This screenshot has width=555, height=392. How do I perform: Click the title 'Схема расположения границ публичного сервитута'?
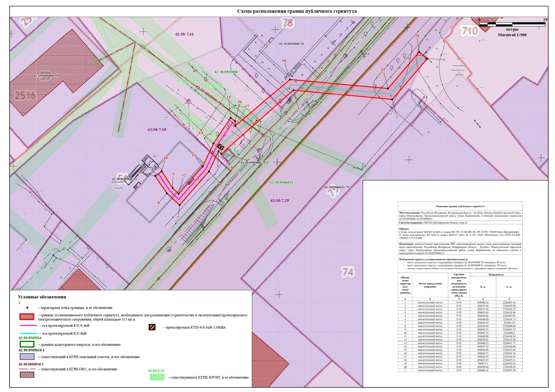[x=297, y=11]
